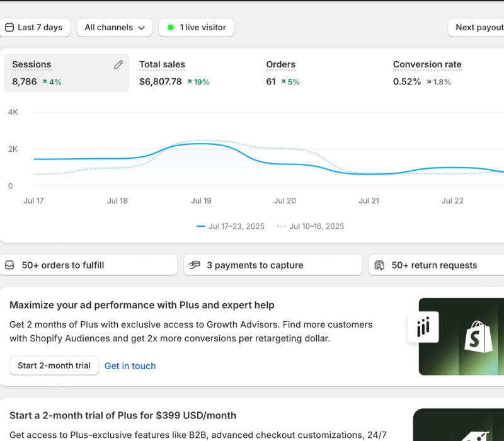Expand the All channels dropdown
Screen dimensions: 504x441
pos(114,28)
